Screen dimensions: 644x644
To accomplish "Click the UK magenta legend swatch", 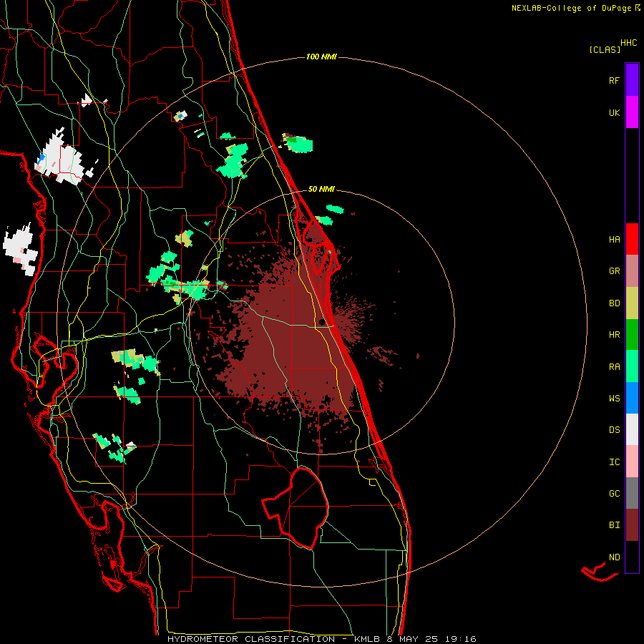I will 632,112.
